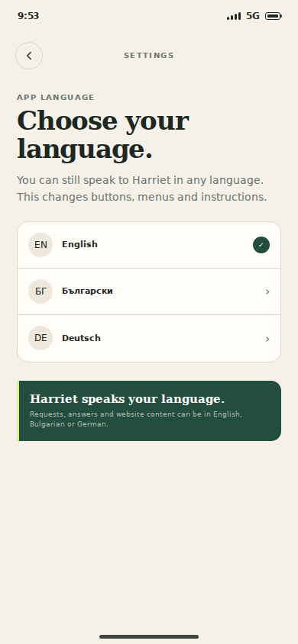The width and height of the screenshot is (298, 644).
Task: Tap the 5G network indicator
Action: [253, 16]
